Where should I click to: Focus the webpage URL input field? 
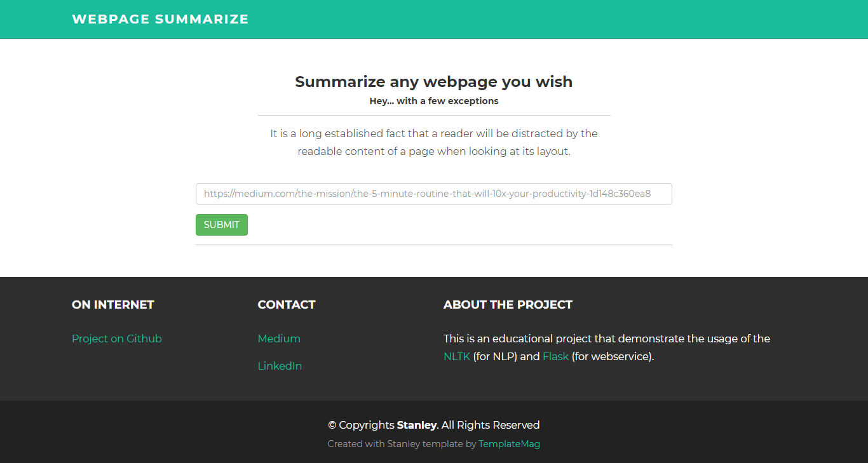[x=433, y=194]
